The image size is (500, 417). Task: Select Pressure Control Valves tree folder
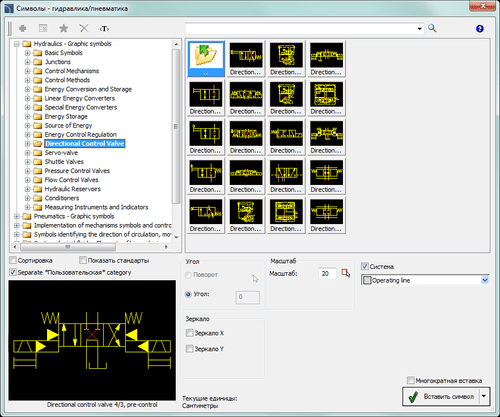77,171
